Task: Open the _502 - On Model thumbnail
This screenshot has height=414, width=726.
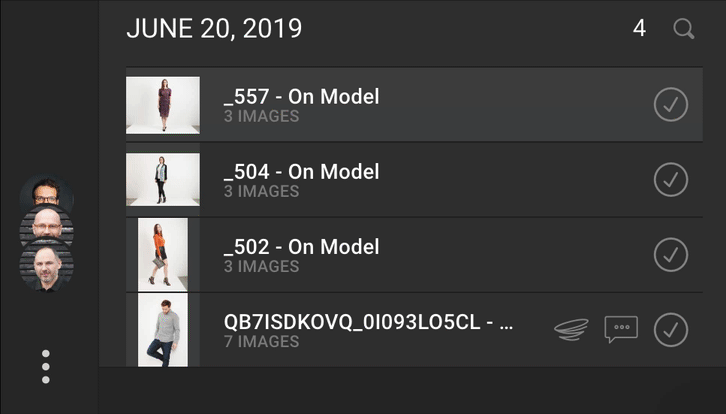Action: coord(163,255)
